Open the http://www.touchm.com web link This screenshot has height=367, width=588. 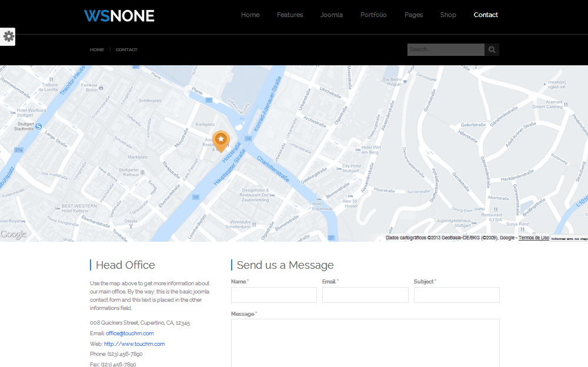[x=134, y=344]
